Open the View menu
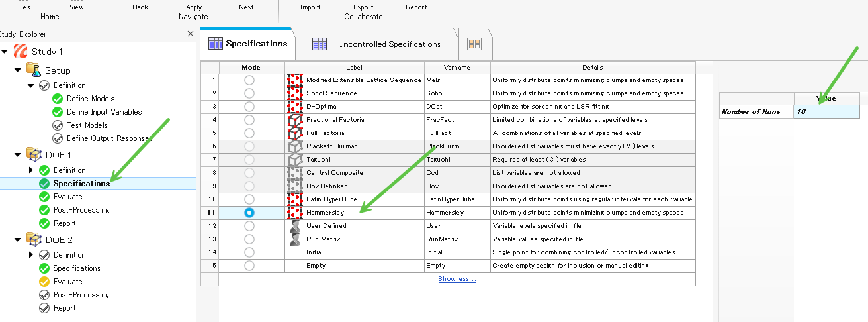Image resolution: width=868 pixels, height=322 pixels. click(x=77, y=7)
